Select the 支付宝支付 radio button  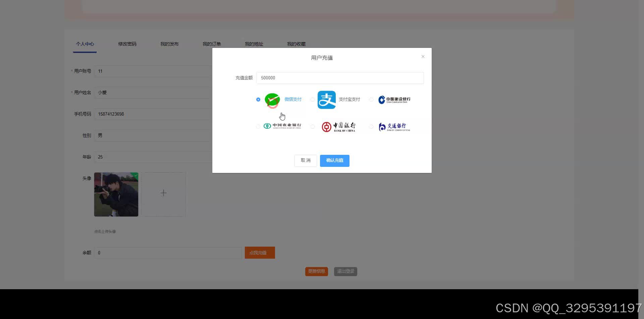(313, 100)
